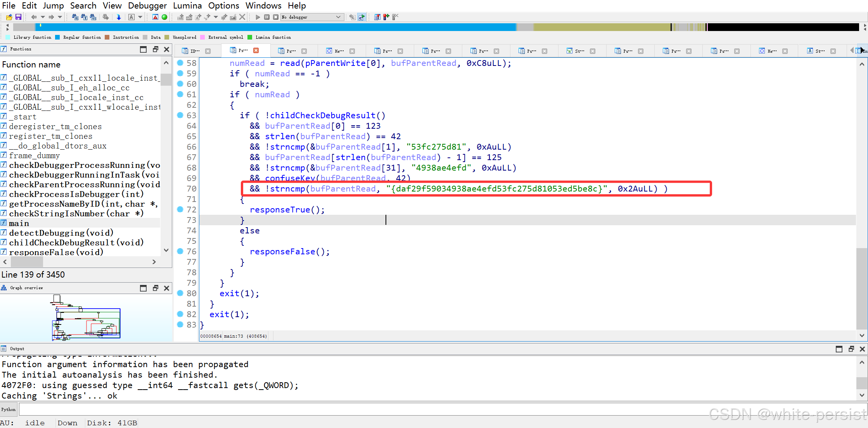Click the Open file folder icon
Viewport: 868px width, 428px height.
(9, 17)
